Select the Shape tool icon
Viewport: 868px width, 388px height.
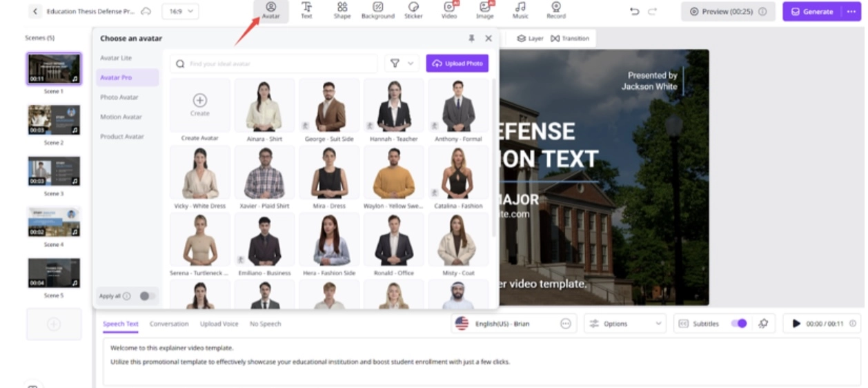(x=342, y=10)
